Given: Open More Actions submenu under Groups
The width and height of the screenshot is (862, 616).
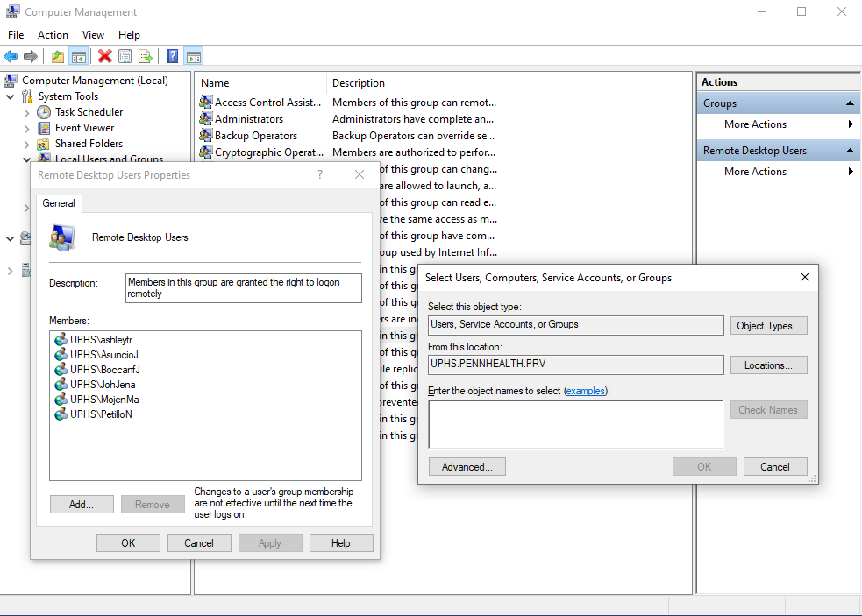Looking at the screenshot, I should point(779,124).
